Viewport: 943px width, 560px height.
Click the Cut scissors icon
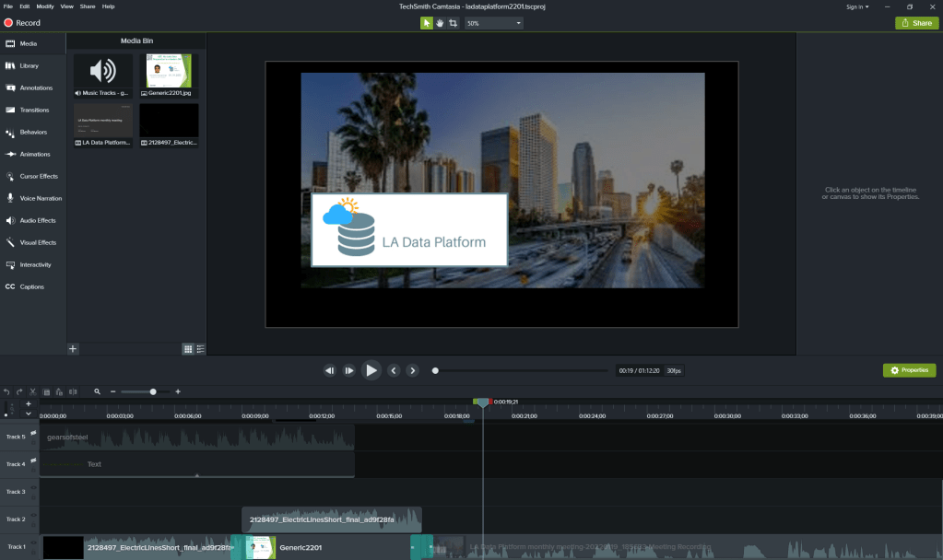[x=33, y=391]
